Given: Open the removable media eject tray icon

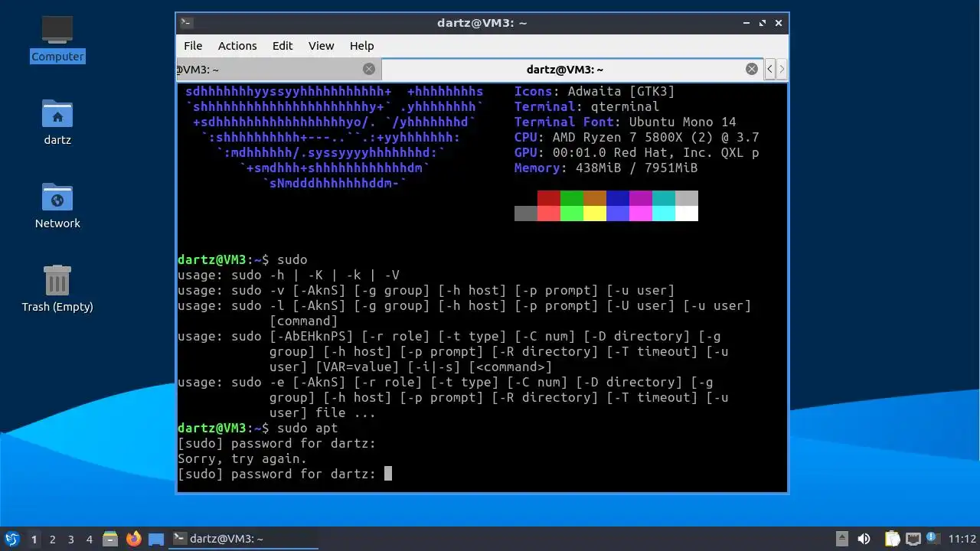Looking at the screenshot, I should [x=841, y=539].
